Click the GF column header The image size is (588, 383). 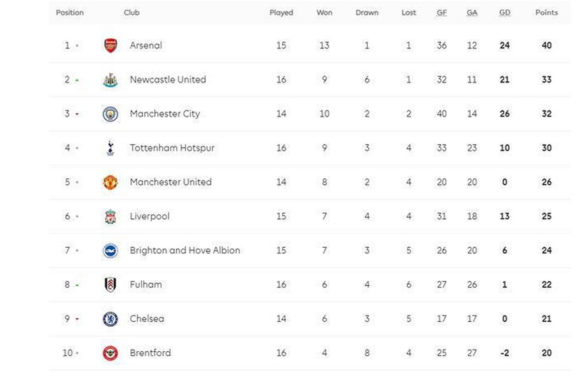(x=442, y=13)
